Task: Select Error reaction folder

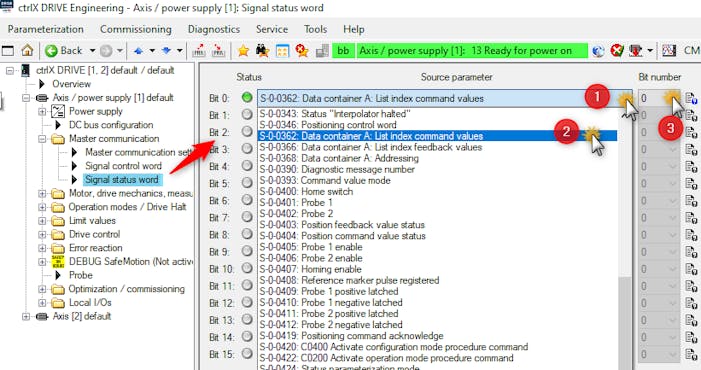Action: tap(95, 248)
